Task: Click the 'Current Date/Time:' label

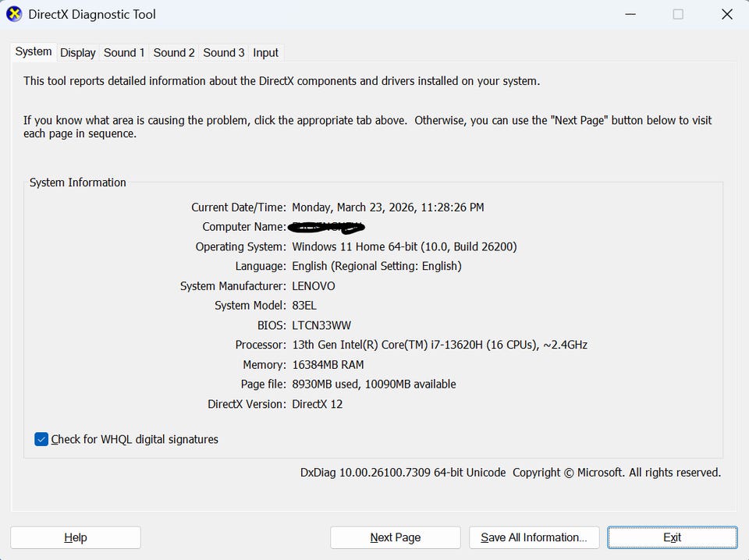Action: [x=239, y=207]
